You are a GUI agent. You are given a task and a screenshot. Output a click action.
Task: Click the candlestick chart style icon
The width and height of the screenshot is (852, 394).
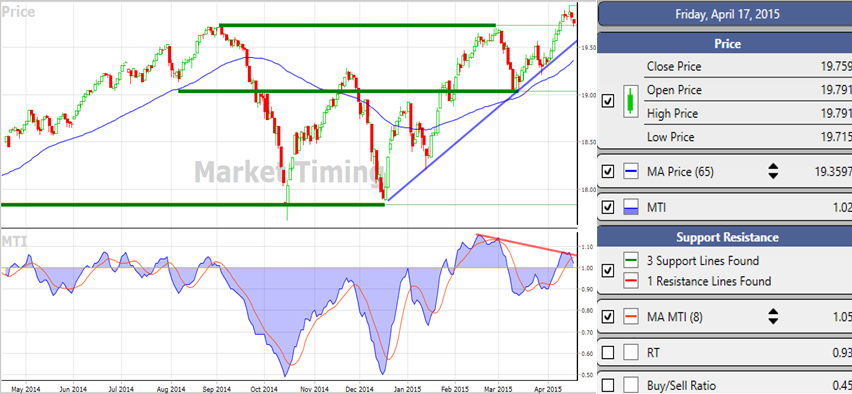pyautogui.click(x=630, y=101)
